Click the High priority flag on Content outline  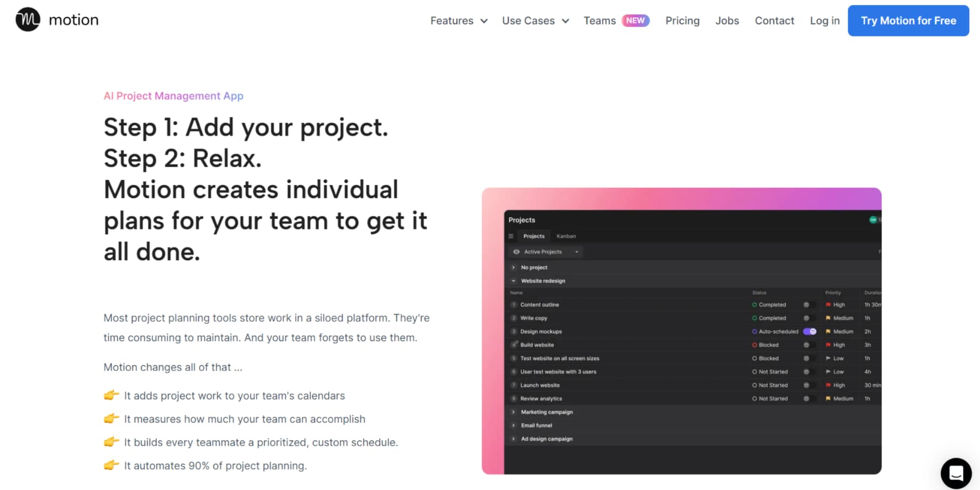click(x=829, y=304)
